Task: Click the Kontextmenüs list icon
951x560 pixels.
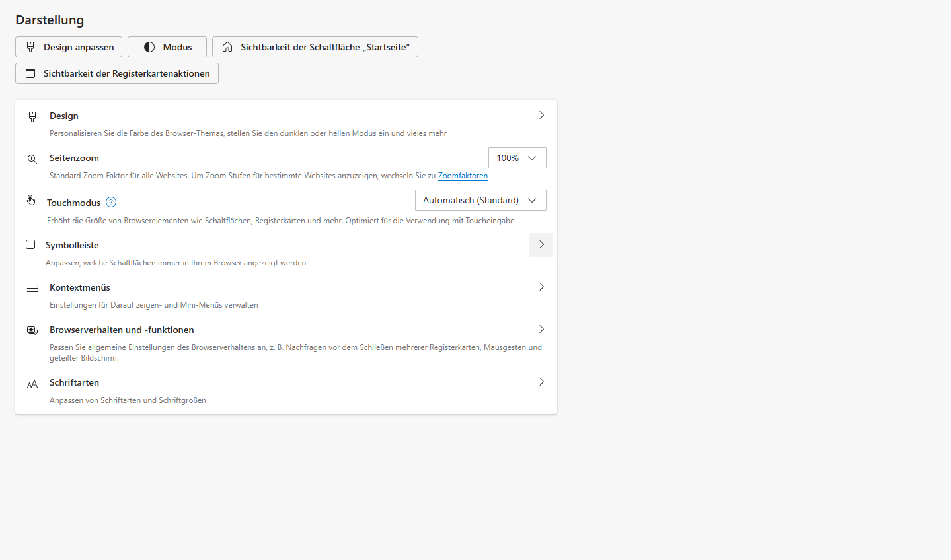Action: point(32,288)
